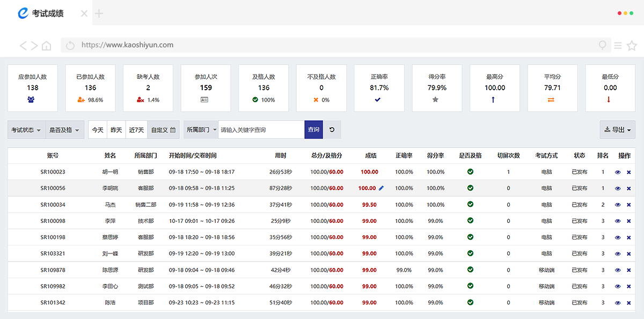Image resolution: width=644 pixels, height=319 pixels.
Task: Click the reset filter icon next to 查询
Action: click(x=332, y=129)
